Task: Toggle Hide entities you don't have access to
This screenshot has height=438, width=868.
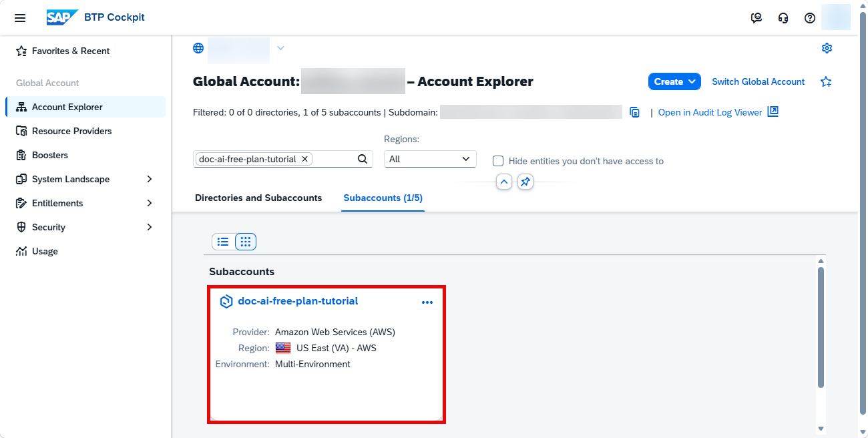Action: (497, 161)
